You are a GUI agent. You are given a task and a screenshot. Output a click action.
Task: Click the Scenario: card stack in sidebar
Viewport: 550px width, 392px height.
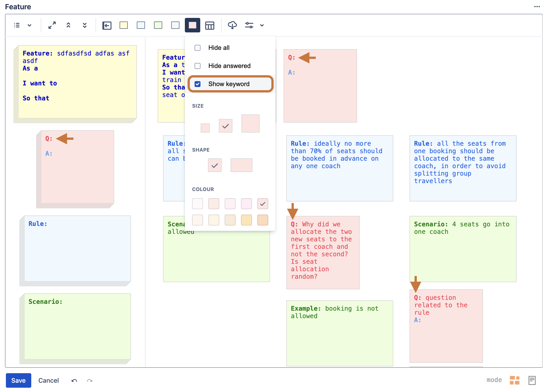click(75, 329)
